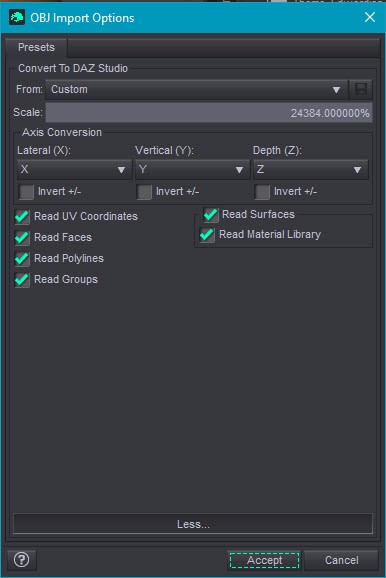Uncheck Read Material Library option

pyautogui.click(x=207, y=234)
